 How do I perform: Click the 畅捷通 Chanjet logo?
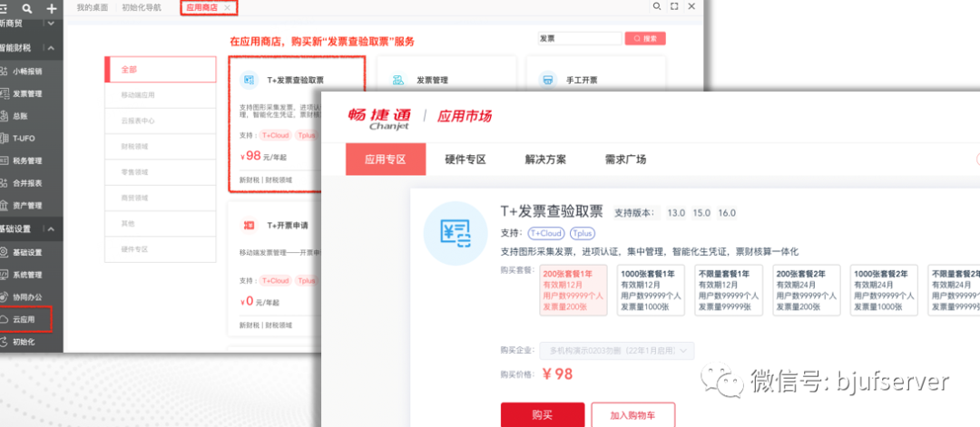(x=380, y=120)
